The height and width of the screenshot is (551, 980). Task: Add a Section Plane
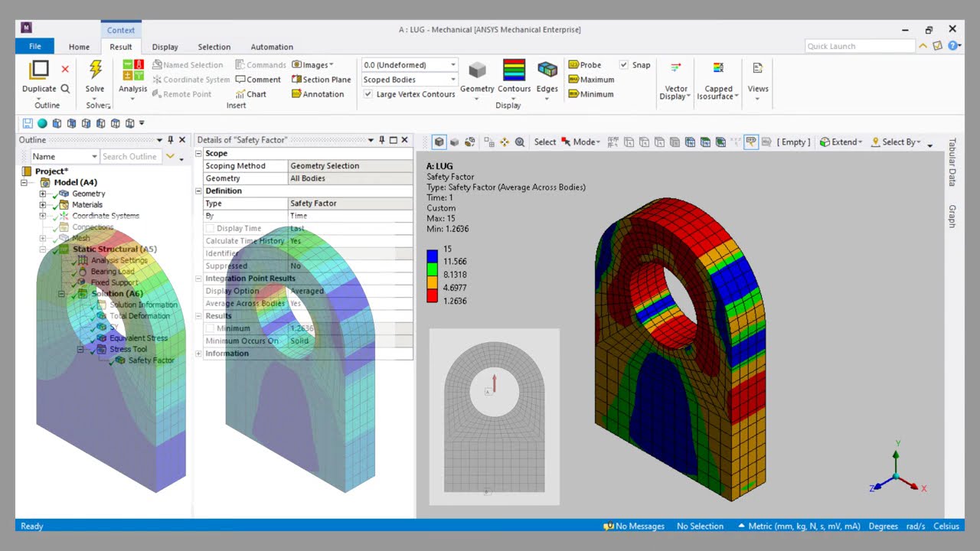322,80
